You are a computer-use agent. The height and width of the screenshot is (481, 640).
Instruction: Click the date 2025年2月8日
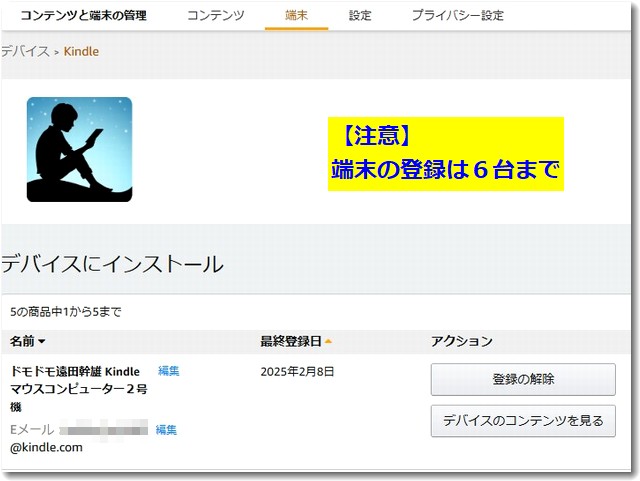[297, 372]
